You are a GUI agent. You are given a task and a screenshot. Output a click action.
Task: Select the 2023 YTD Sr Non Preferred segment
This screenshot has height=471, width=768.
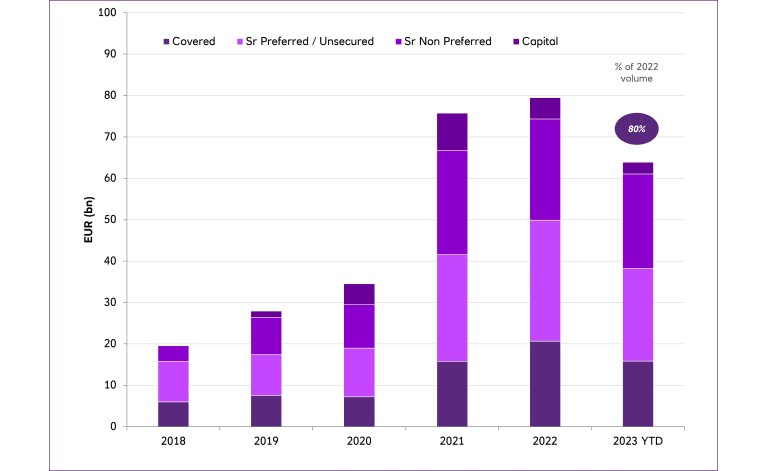click(638, 221)
